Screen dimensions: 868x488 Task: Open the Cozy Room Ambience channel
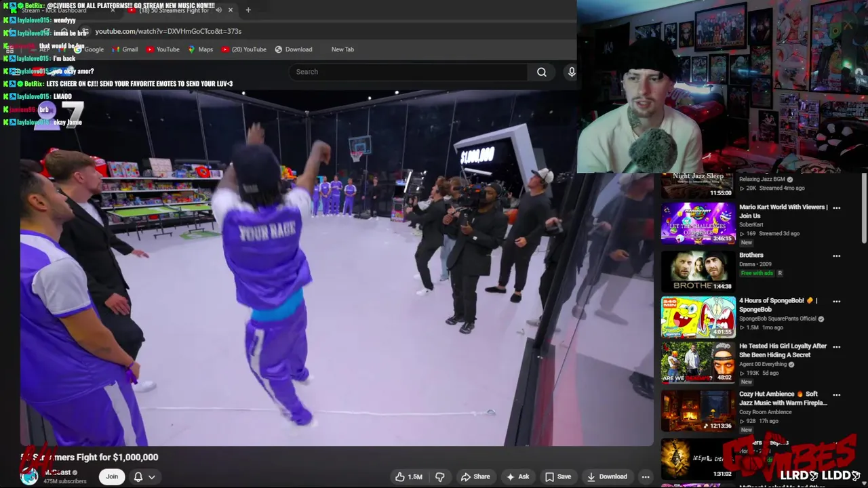pyautogui.click(x=765, y=412)
